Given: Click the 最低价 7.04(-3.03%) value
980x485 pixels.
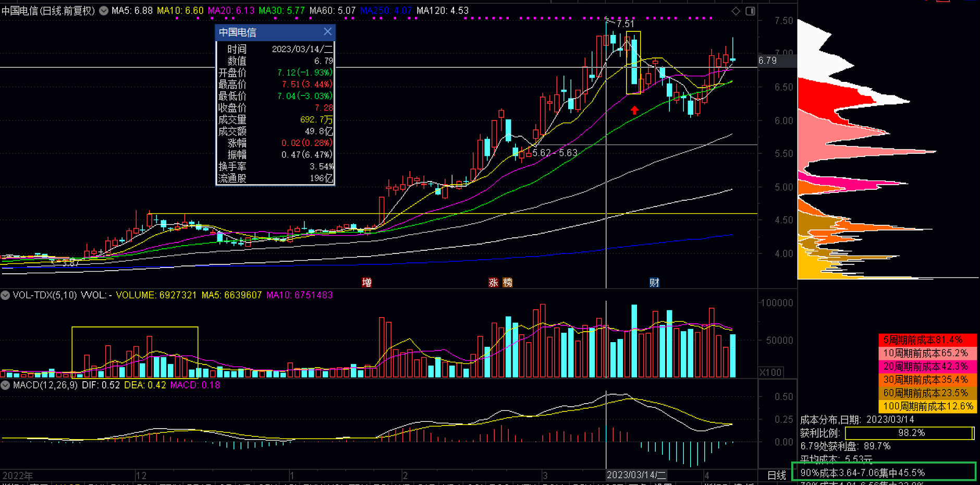Looking at the screenshot, I should click(305, 96).
